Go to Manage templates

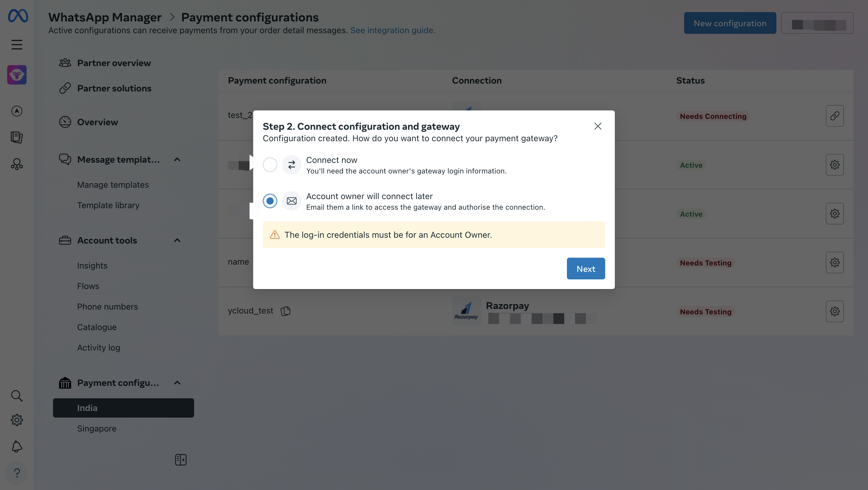(x=113, y=185)
